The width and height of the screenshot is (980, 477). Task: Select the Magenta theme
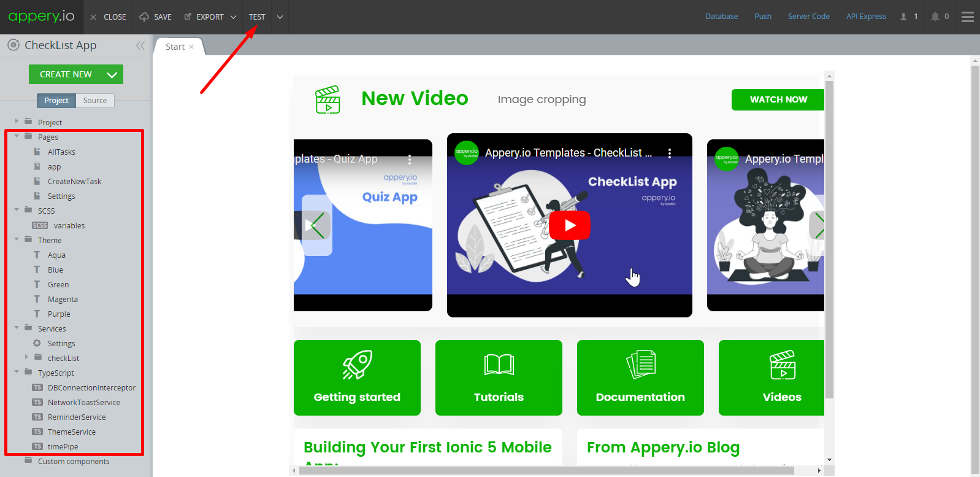click(63, 300)
